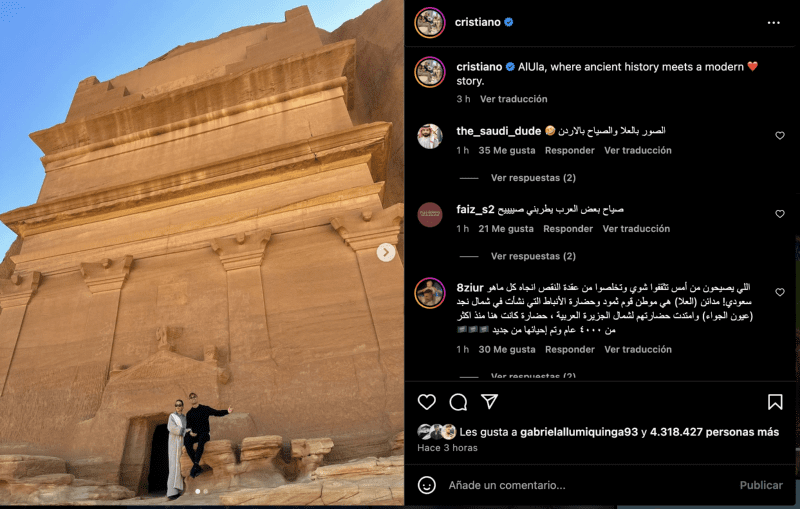Share the post via paper plane icon
Image resolution: width=800 pixels, height=509 pixels.
[x=489, y=401]
